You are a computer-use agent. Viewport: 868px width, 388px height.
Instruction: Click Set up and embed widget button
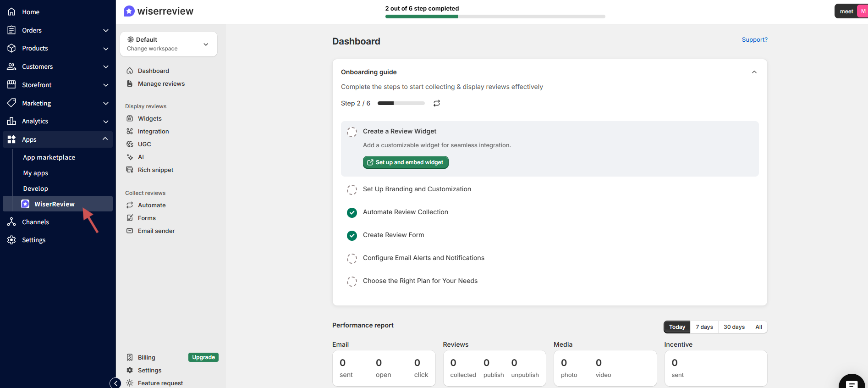tap(406, 162)
